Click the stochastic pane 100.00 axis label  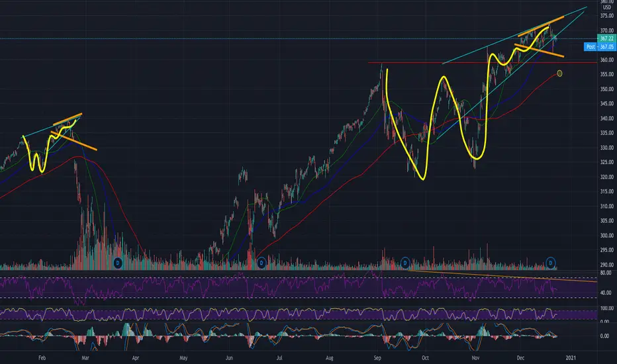tap(607, 308)
